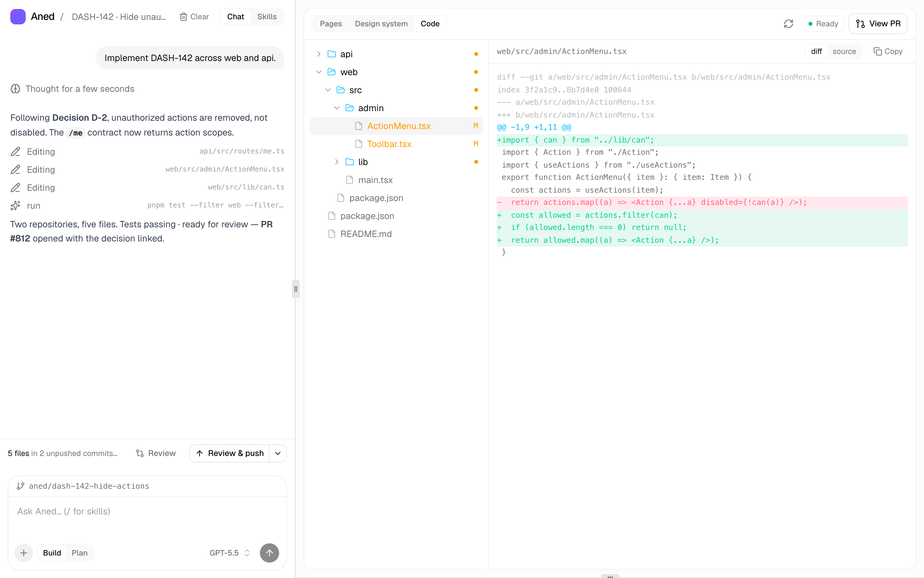
Task: Switch to Build mode
Action: pos(52,553)
